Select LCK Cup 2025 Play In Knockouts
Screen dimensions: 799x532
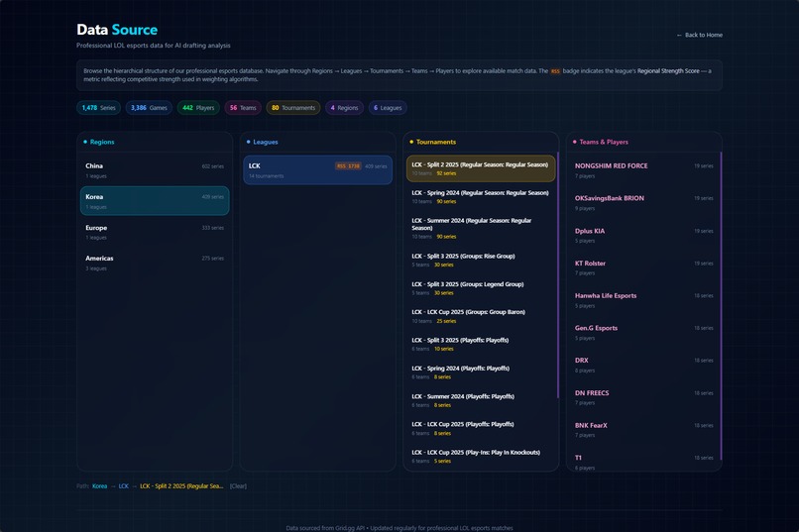click(x=481, y=456)
